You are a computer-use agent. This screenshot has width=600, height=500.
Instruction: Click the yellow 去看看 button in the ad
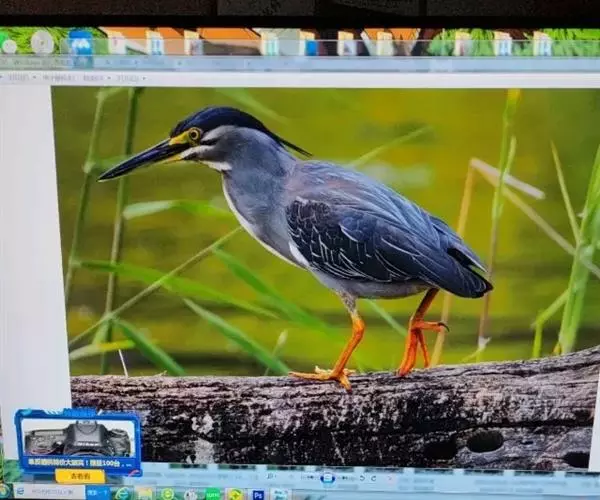click(78, 476)
